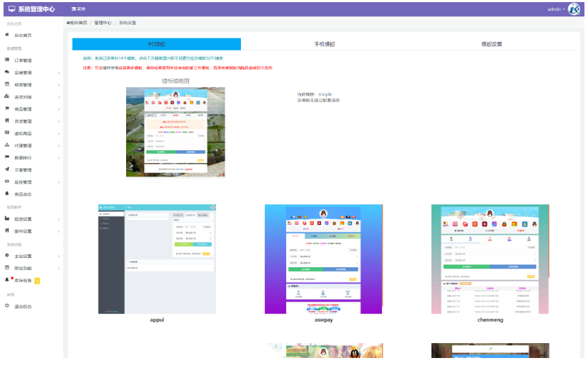Select the chenmeng template thumbnail
The height and width of the screenshot is (380, 588).
coord(490,259)
